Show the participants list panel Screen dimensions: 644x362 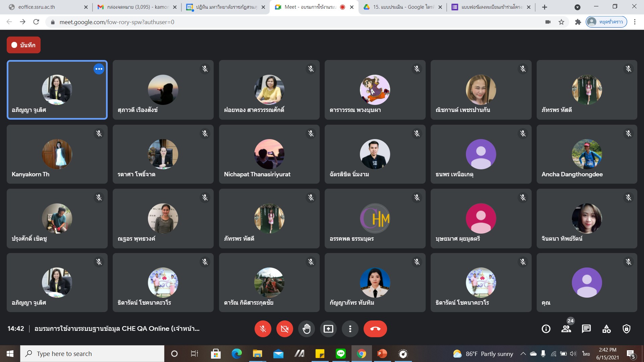pos(566,329)
